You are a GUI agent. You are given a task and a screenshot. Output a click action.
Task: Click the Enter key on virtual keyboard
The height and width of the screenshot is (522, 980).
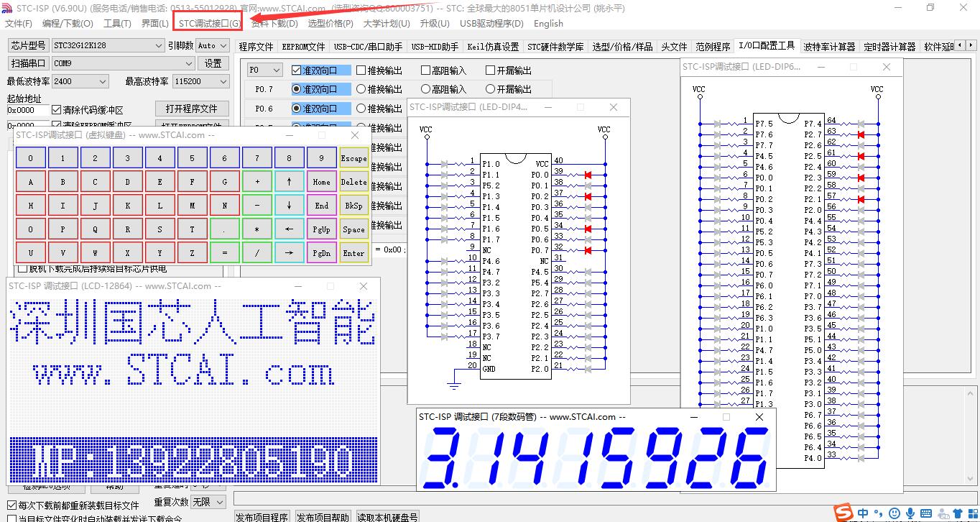pos(353,253)
